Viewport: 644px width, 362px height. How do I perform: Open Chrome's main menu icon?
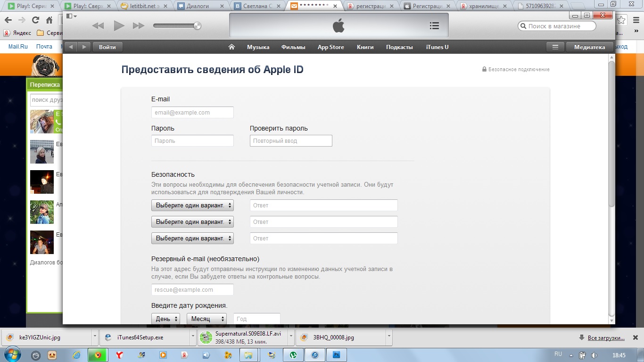[635, 20]
